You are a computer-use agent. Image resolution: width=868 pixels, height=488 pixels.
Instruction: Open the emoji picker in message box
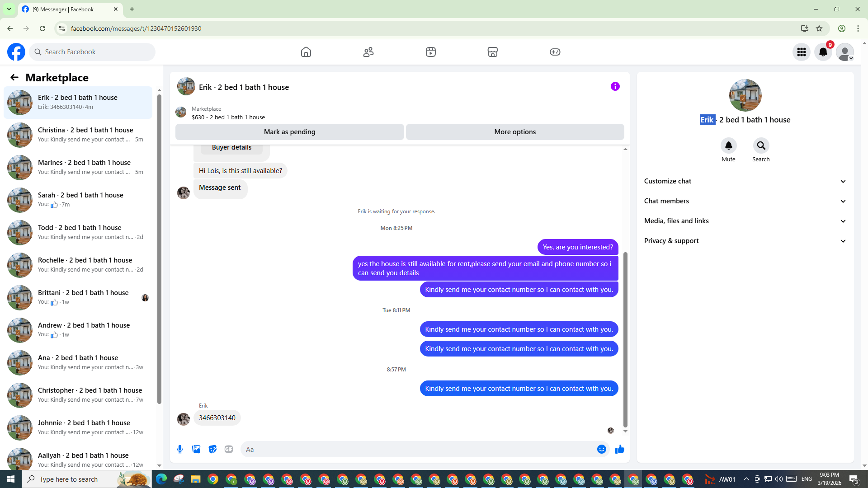click(601, 449)
